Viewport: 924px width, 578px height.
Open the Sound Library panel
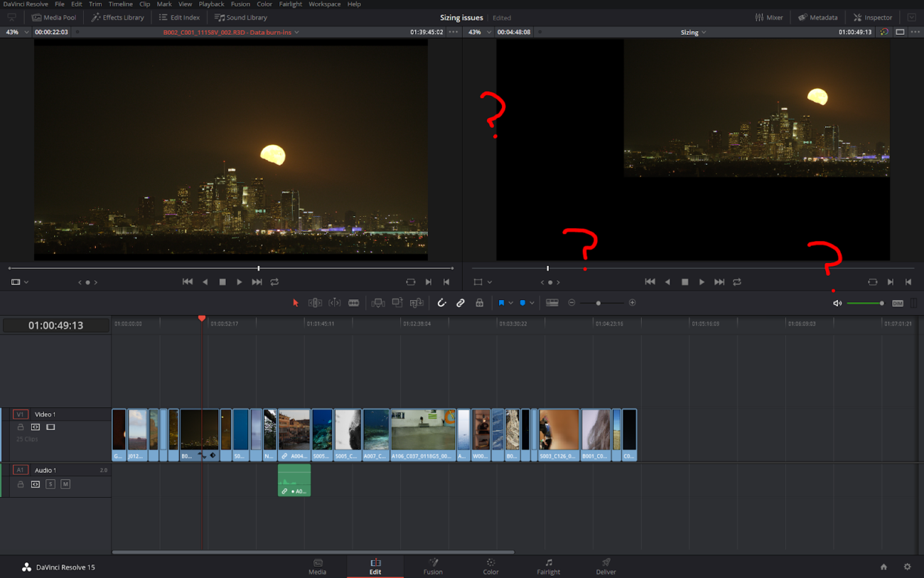pyautogui.click(x=241, y=17)
